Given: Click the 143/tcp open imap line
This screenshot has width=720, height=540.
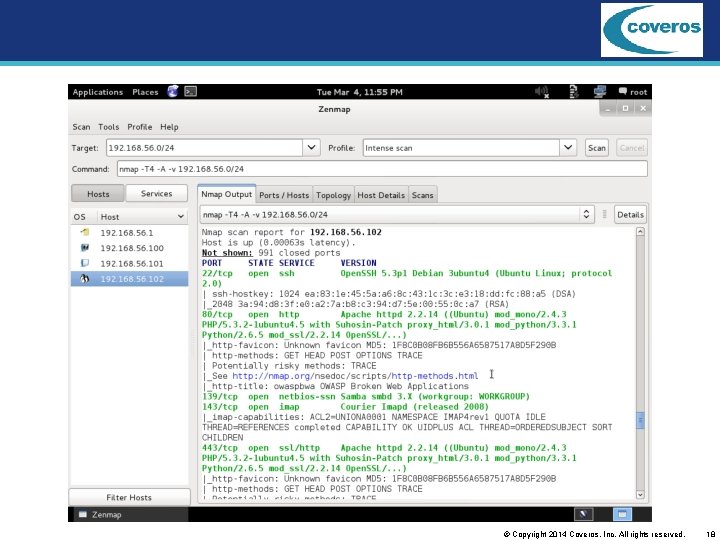Looking at the screenshot, I should point(345,406).
